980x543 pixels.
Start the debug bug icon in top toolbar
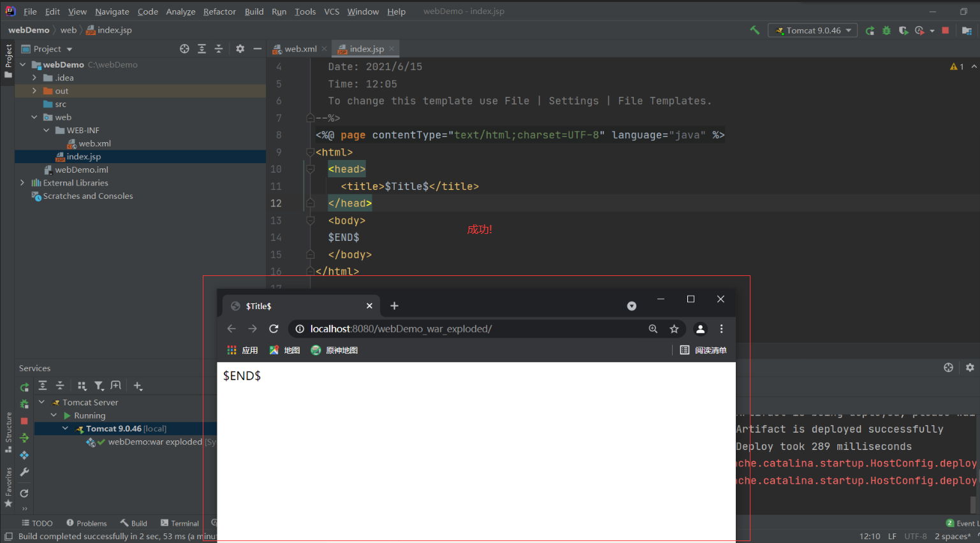(886, 31)
